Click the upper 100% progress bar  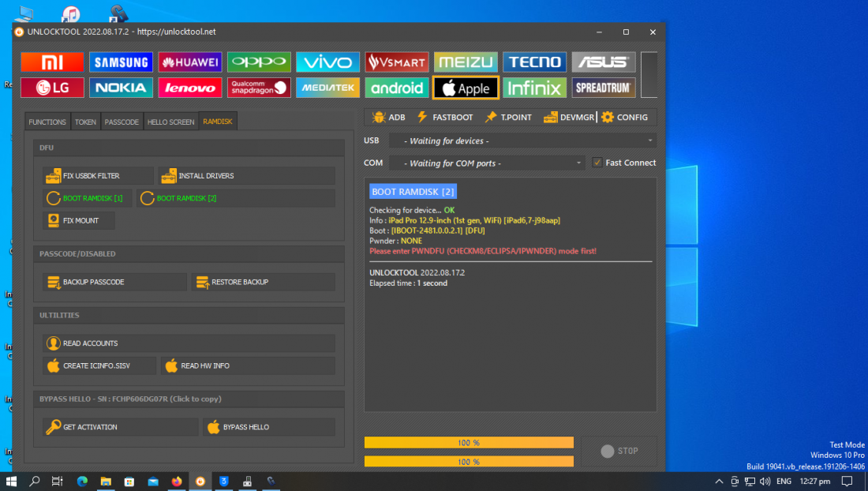469,443
